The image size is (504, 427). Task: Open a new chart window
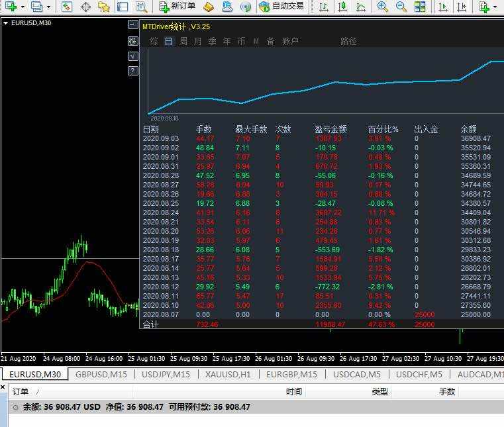pos(11,7)
